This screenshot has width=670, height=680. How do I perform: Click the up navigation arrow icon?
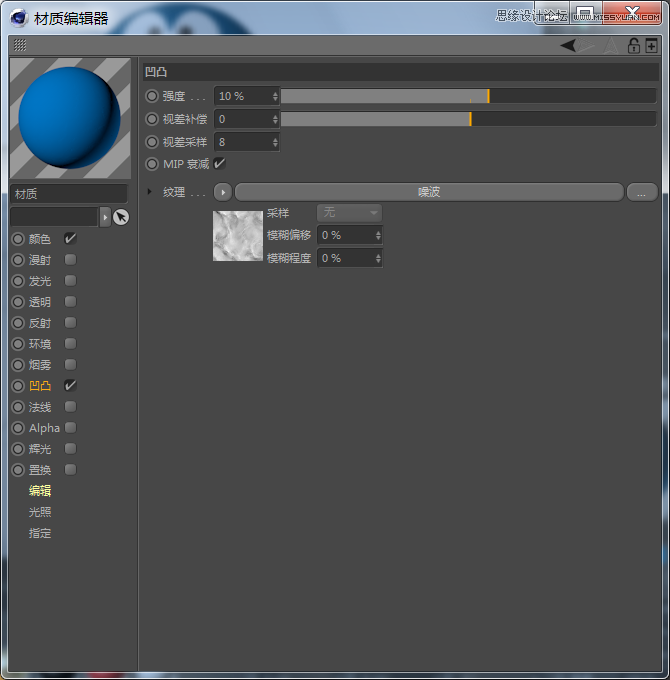coord(610,45)
